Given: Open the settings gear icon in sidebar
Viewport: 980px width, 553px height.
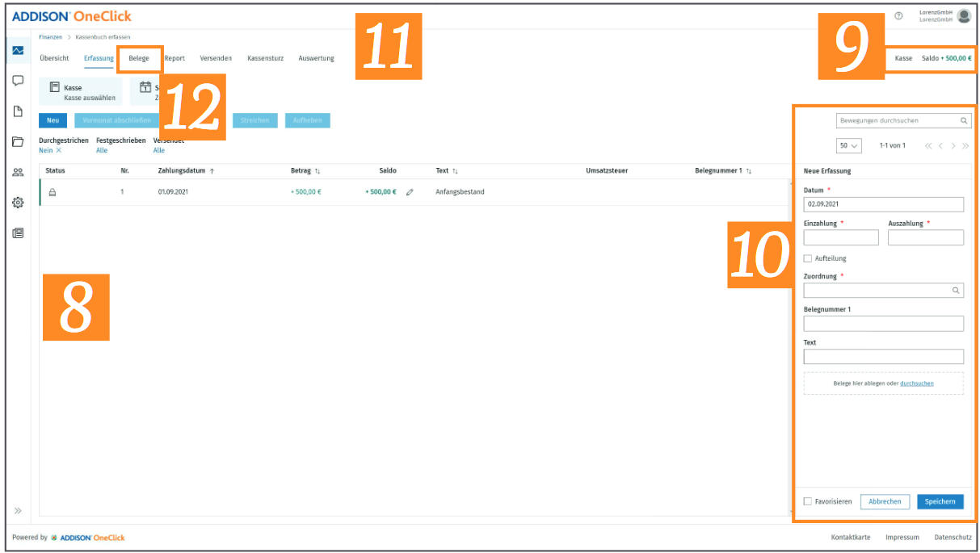Looking at the screenshot, I should pos(18,203).
